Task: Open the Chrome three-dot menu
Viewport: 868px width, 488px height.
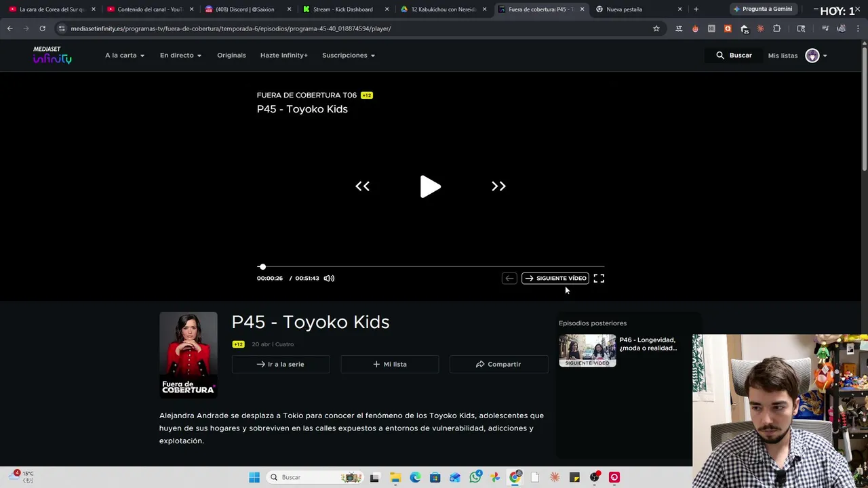Action: 858,28
